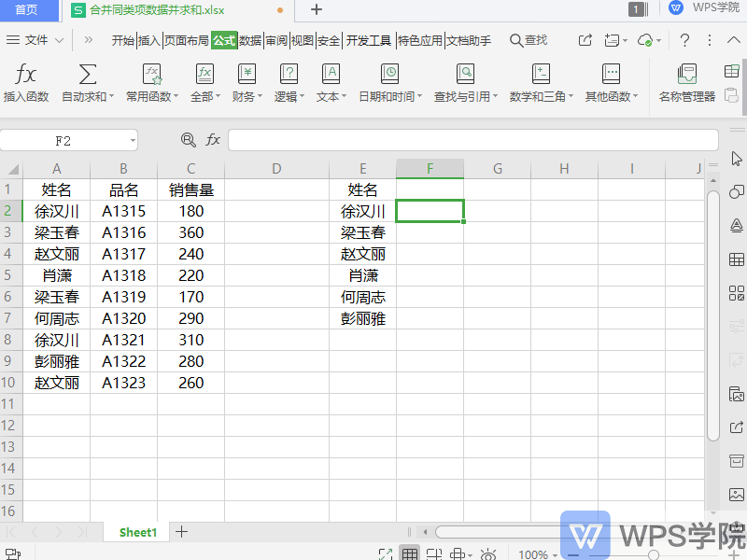Expand the 100% zoom level dropdown
747x560 pixels.
point(555,555)
